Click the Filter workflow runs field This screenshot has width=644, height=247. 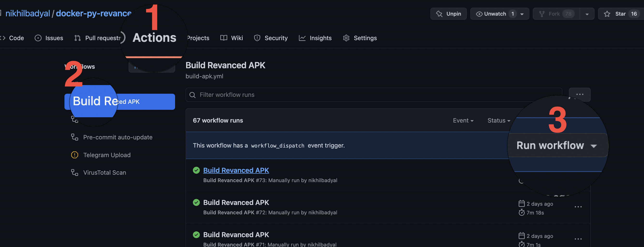(374, 95)
